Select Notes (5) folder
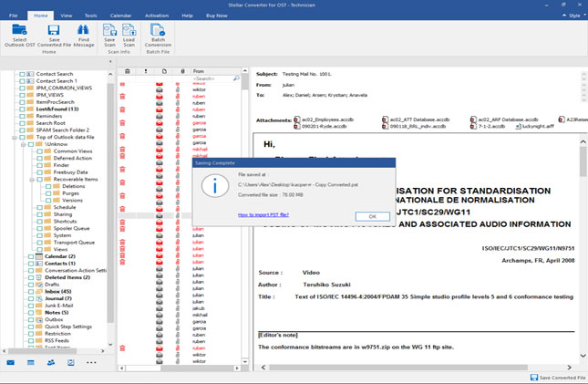Image resolution: width=588 pixels, height=384 pixels. 57,313
